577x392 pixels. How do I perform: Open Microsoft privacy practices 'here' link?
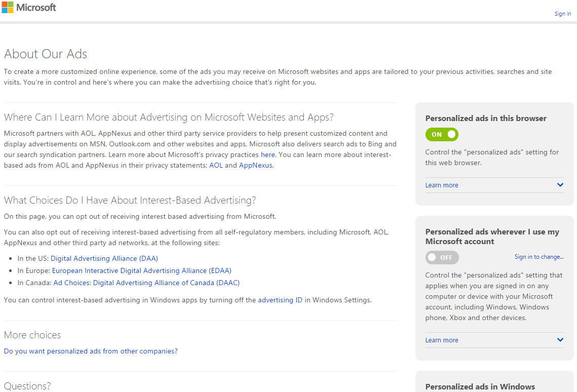[x=267, y=155]
